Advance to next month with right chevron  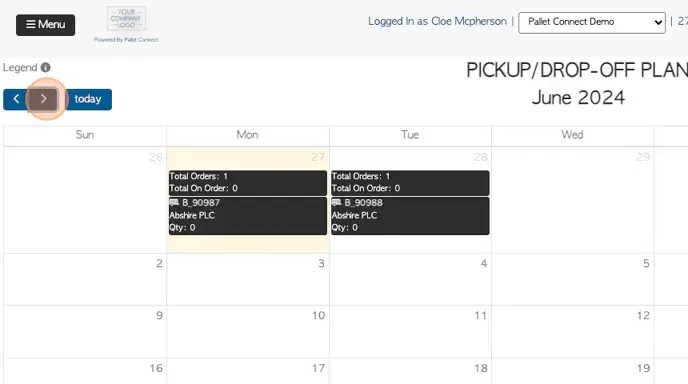[x=43, y=99]
